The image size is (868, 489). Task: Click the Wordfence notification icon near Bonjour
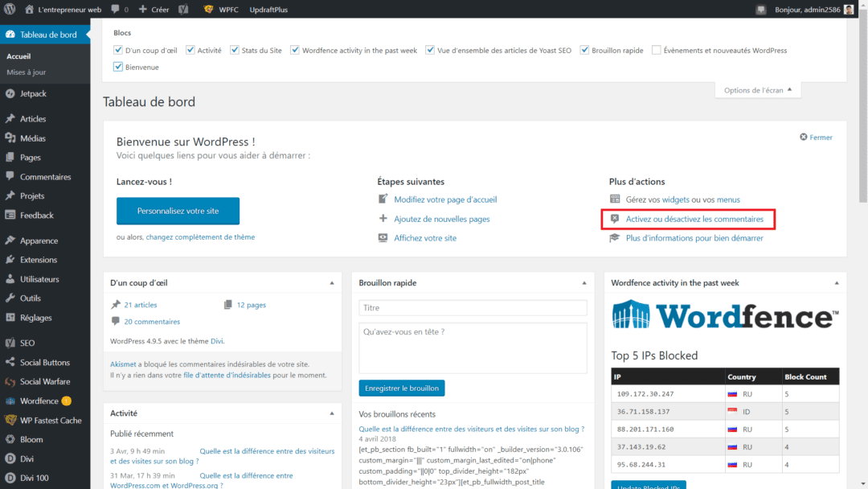[x=761, y=10]
